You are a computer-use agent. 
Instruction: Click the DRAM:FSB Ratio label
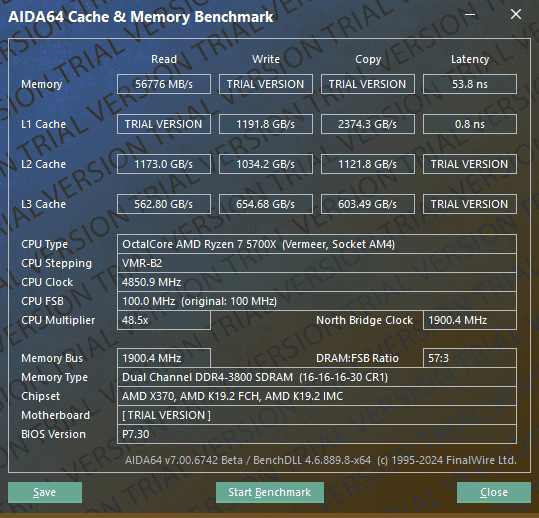(357, 359)
